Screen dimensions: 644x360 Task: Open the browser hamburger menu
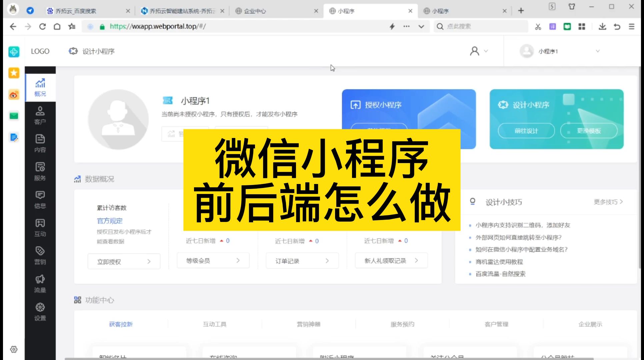(x=632, y=27)
